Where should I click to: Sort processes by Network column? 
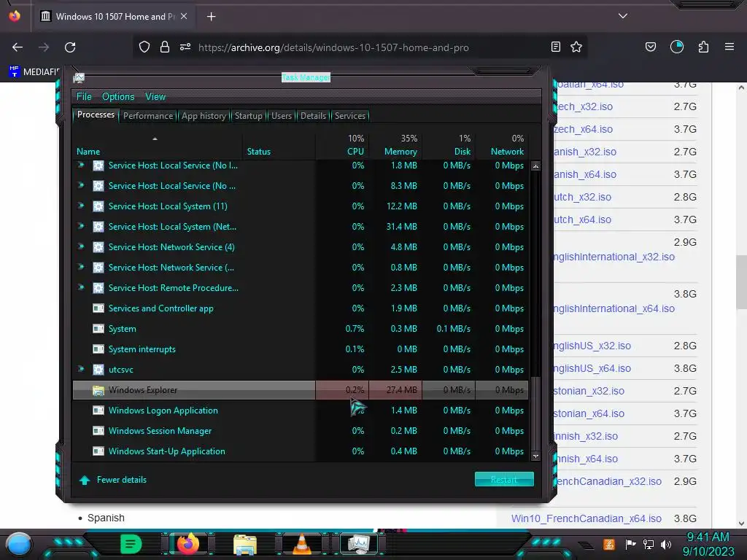[502, 145]
